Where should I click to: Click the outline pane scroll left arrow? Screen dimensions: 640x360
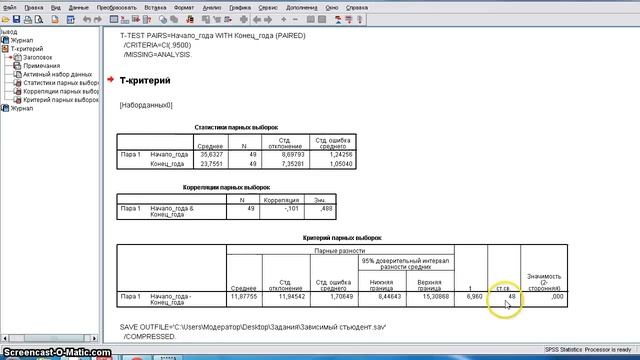tap(5, 338)
